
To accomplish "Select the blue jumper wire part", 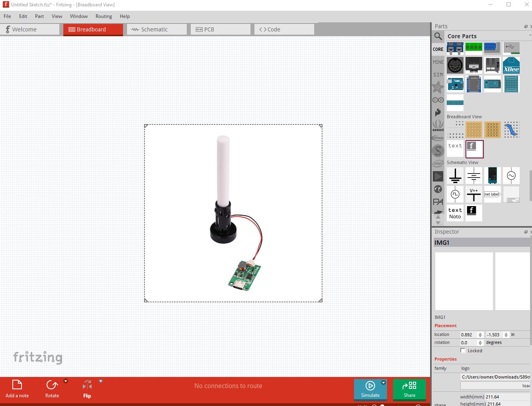I will [x=511, y=130].
